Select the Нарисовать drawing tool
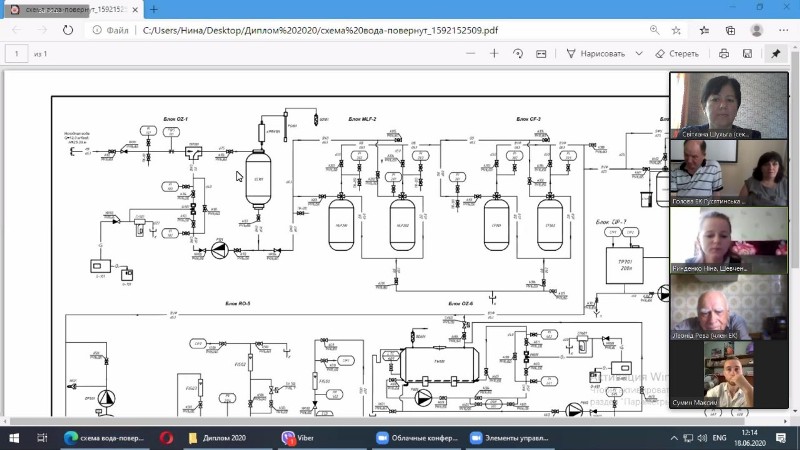Screen dimensions: 800x450 [x=595, y=54]
